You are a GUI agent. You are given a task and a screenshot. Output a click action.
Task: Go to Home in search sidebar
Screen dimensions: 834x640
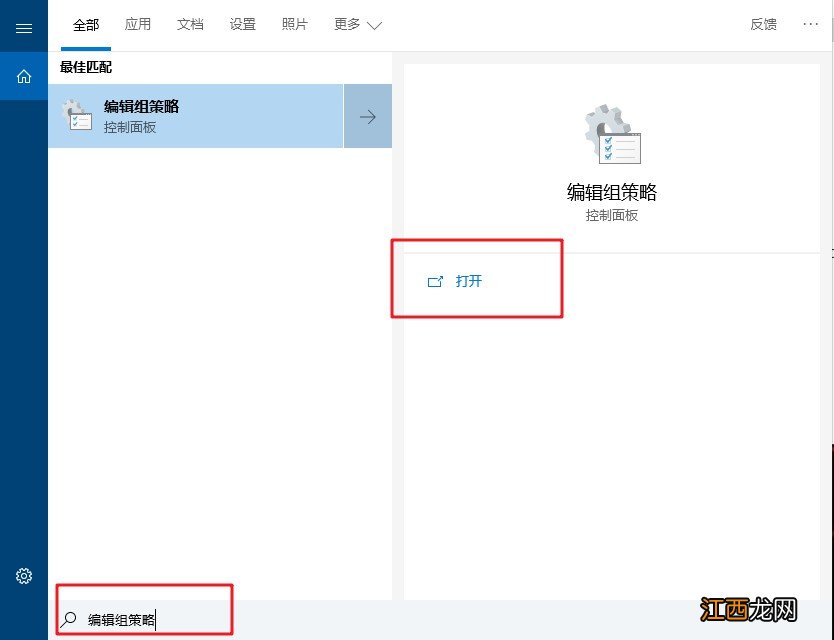[24, 76]
